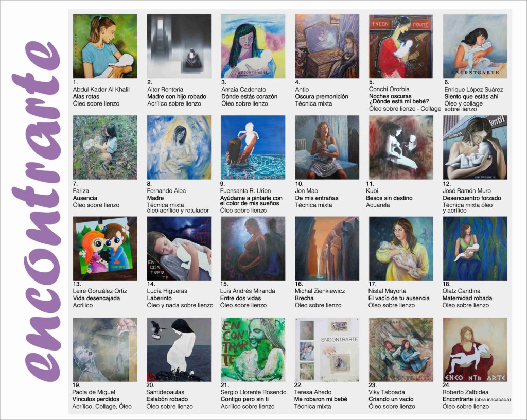Viewport: 527px width, 420px height.
Task: Click the 'Dónde estás corazón' painting
Action: (253, 46)
